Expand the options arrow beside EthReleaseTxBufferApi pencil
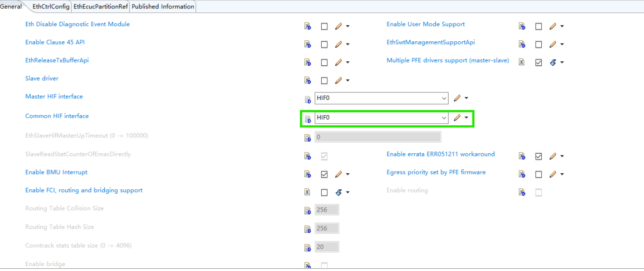Viewport: 644px width, 271px height. pos(348,62)
